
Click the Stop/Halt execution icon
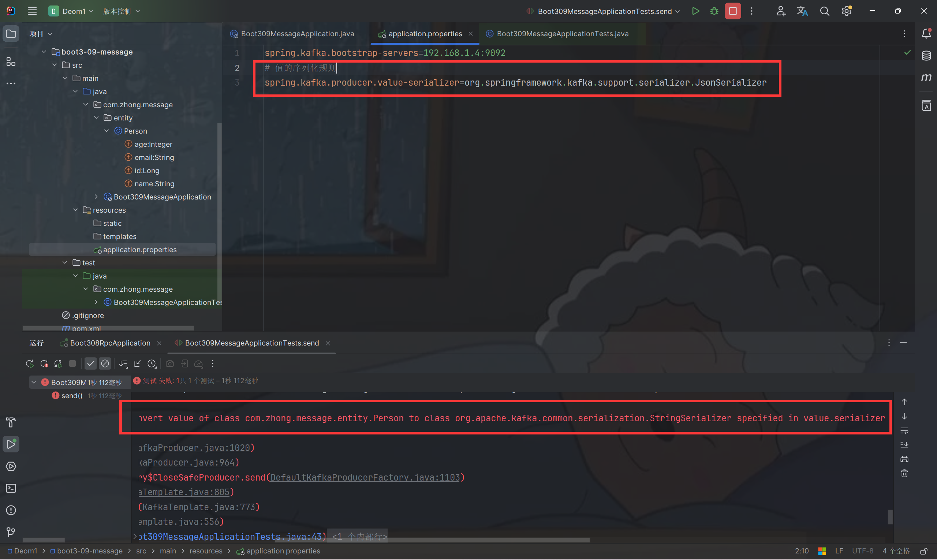(x=733, y=11)
